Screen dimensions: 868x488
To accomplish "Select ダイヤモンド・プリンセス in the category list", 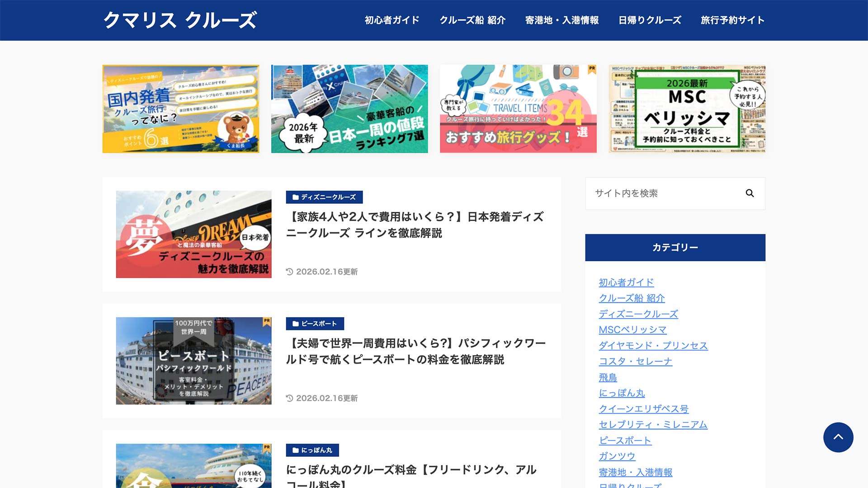I will 653,346.
